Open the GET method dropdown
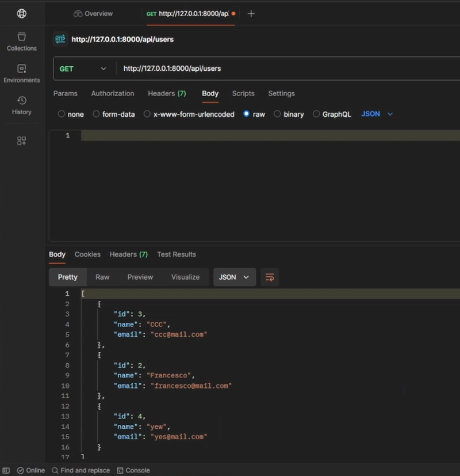Screen dimensions: 460x476 pyautogui.click(x=83, y=68)
